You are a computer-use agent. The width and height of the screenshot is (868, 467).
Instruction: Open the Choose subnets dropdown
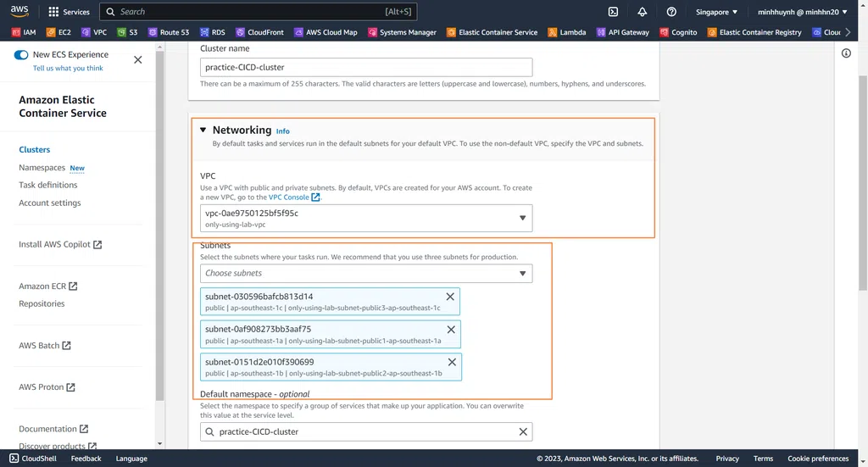[x=366, y=274]
